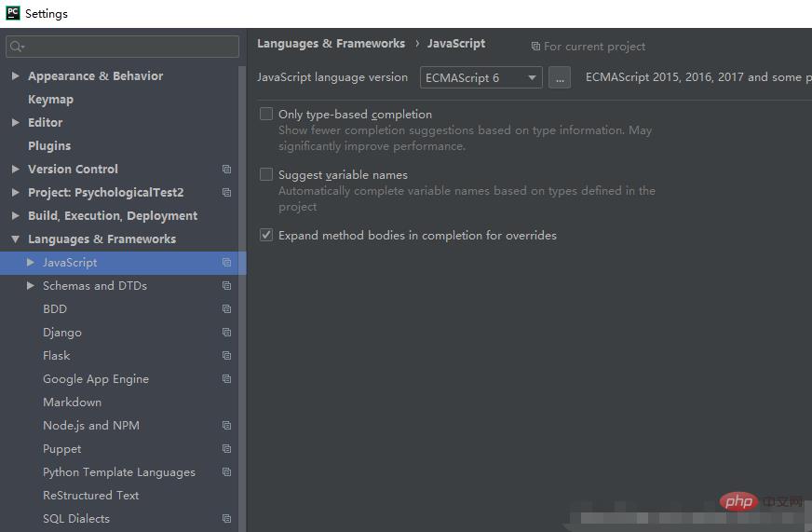Select Plugins in the settings tree
The image size is (812, 532).
click(49, 146)
